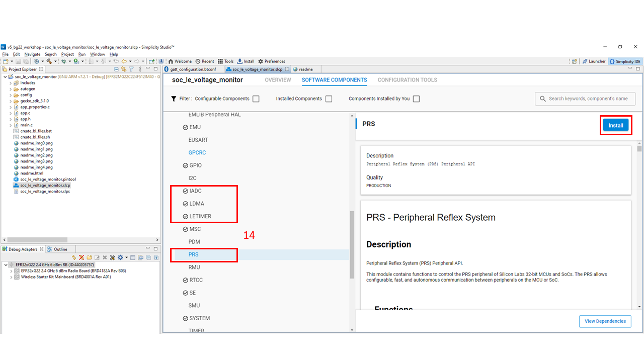Select the PRS component in list

194,255
